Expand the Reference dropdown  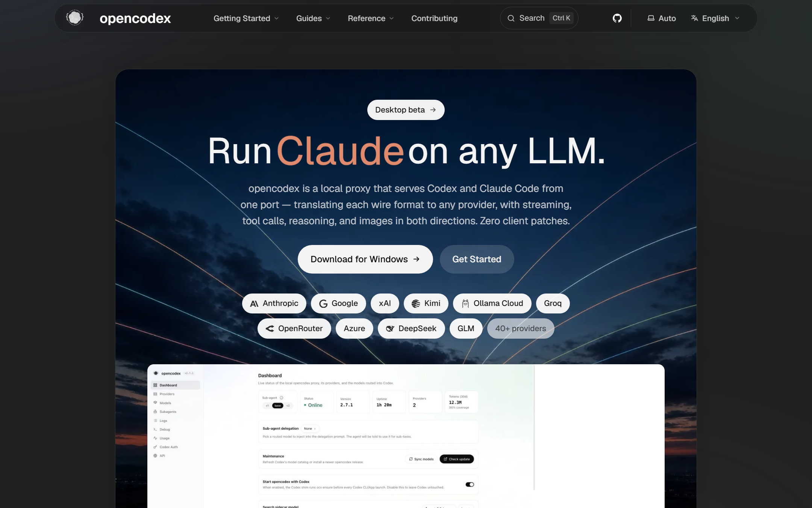click(371, 18)
